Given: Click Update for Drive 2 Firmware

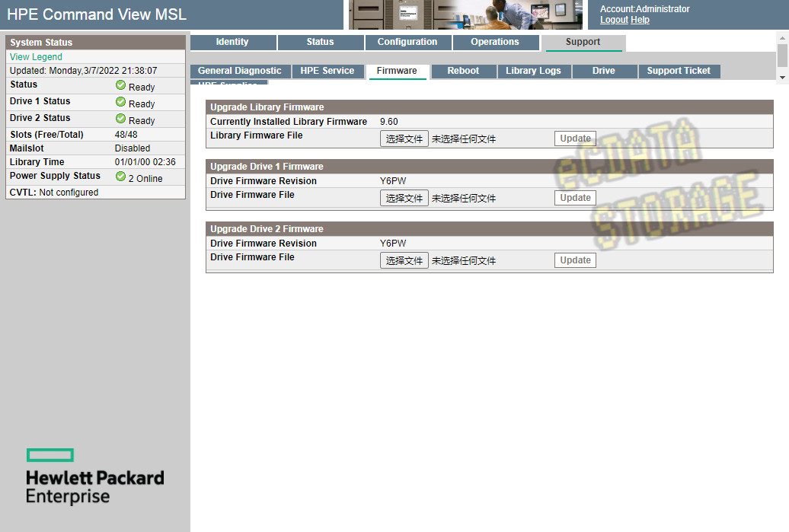Looking at the screenshot, I should click(x=575, y=260).
